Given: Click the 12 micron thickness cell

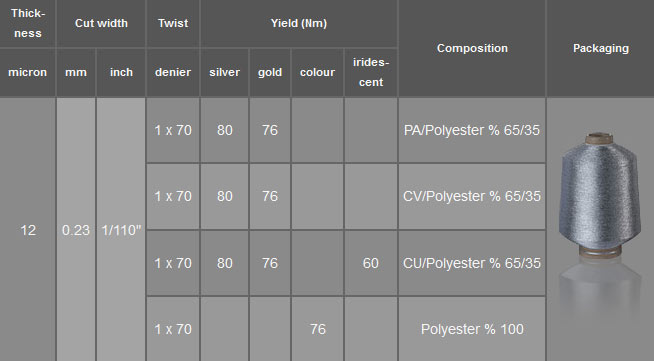Looking at the screenshot, I should 28,230.
